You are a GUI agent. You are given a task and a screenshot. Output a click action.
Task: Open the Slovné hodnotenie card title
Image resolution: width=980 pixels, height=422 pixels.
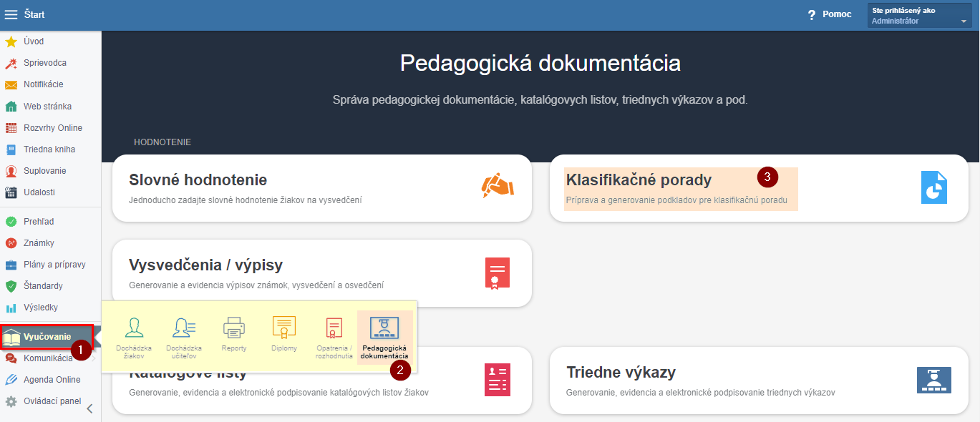coord(198,180)
